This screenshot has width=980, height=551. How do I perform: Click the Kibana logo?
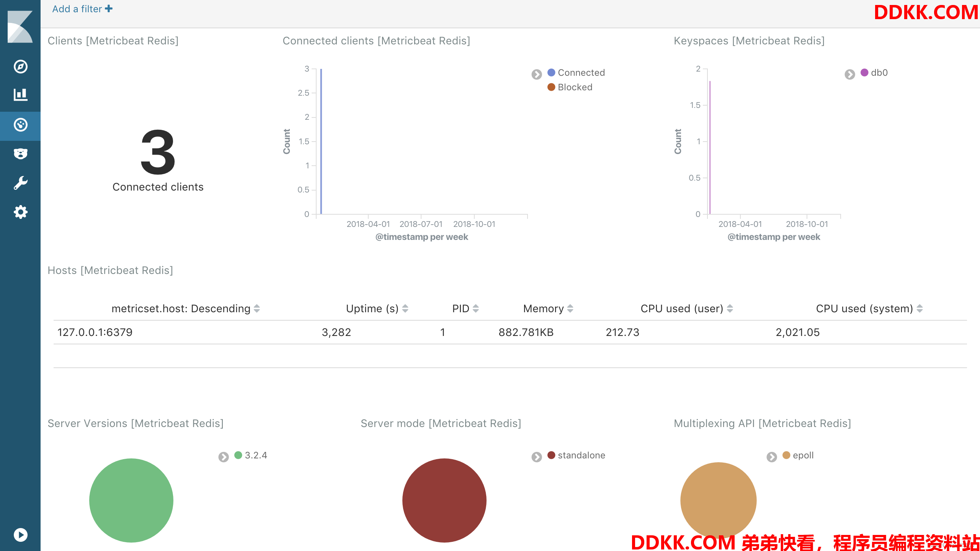click(20, 27)
